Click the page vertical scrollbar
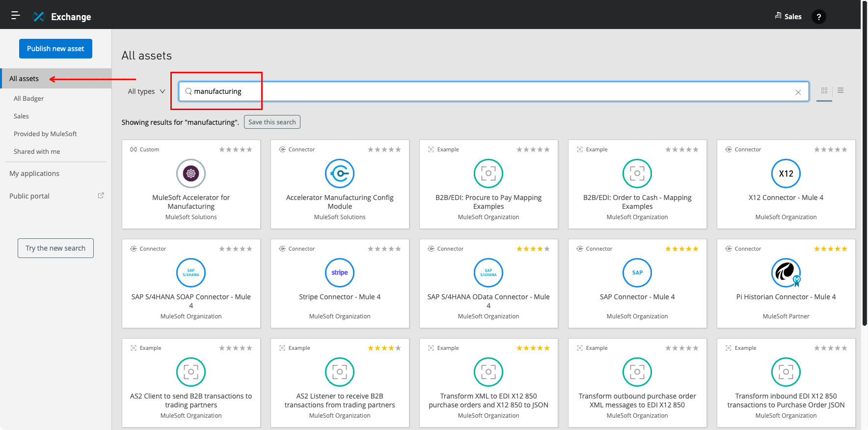868x430 pixels. (865, 164)
